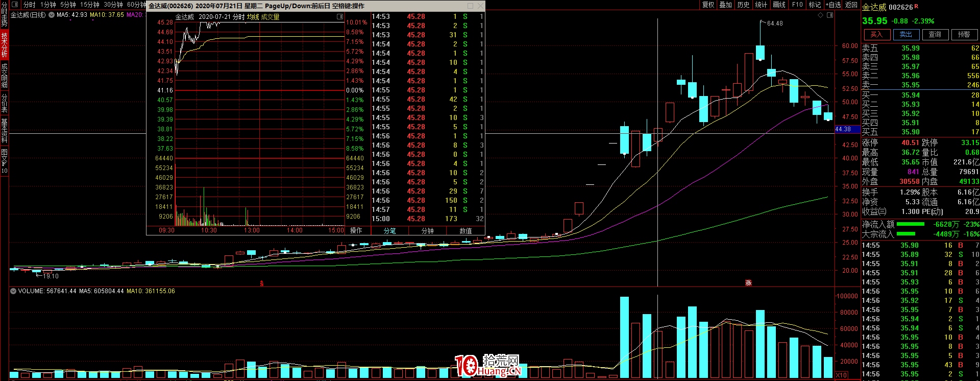Click the 净流入额 green bar

(x=911, y=224)
